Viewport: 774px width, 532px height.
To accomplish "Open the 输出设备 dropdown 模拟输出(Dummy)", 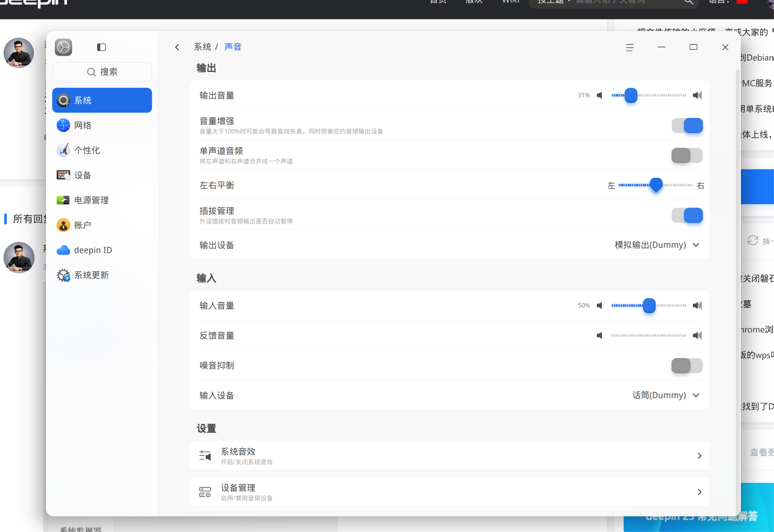I will click(x=657, y=245).
